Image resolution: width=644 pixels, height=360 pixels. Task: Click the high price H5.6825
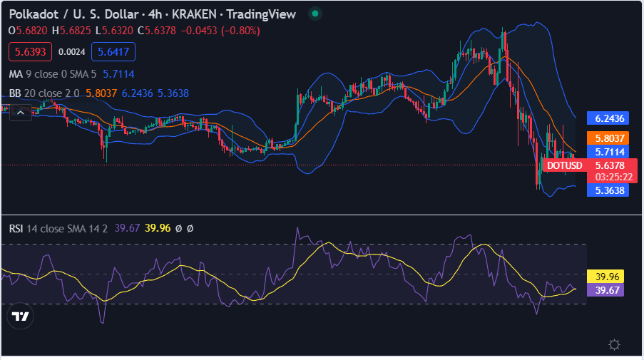click(x=71, y=31)
